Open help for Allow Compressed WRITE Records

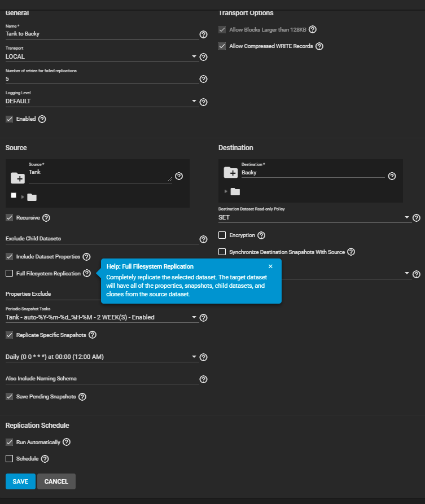[319, 46]
